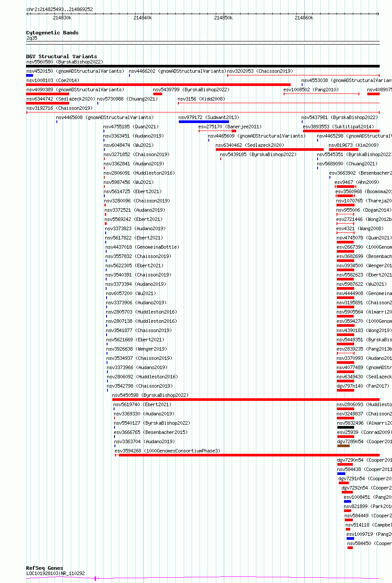Select the black bar under nsv5832496
This screenshot has width=392, height=583.
coord(346,427)
